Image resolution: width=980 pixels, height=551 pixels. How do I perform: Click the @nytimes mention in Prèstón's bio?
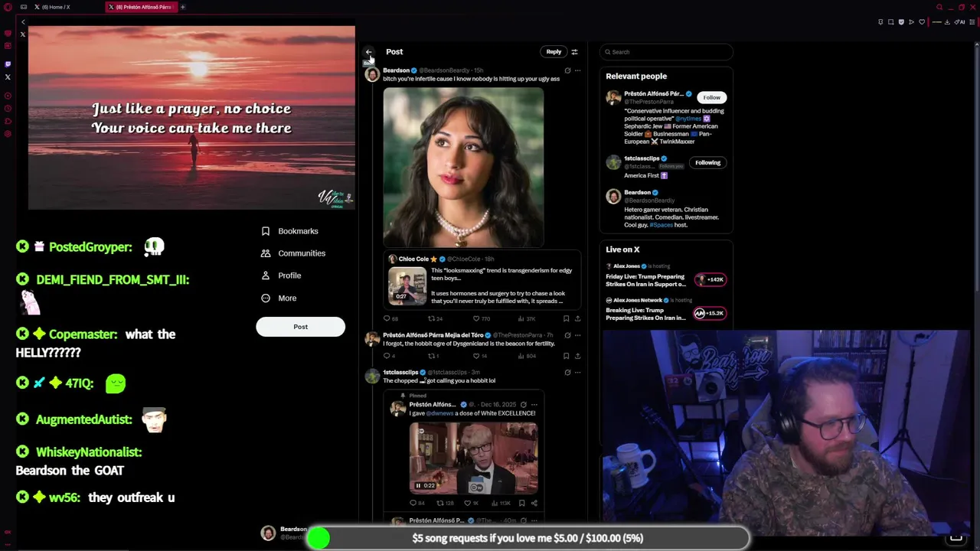point(689,119)
